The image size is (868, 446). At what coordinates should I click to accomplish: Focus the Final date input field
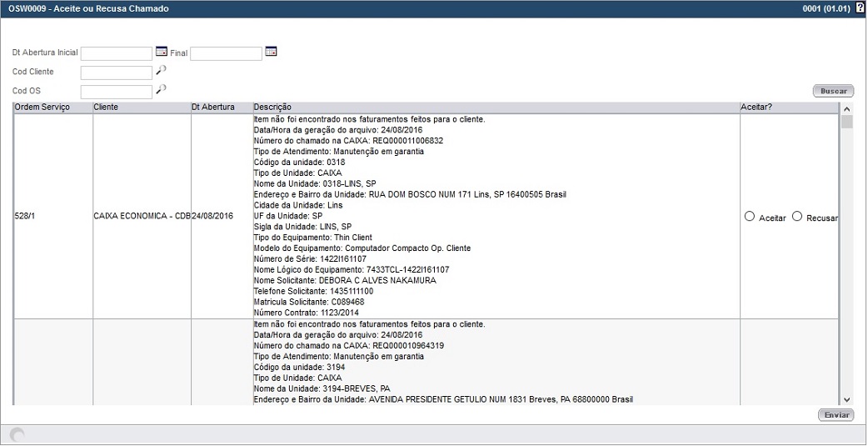(226, 53)
